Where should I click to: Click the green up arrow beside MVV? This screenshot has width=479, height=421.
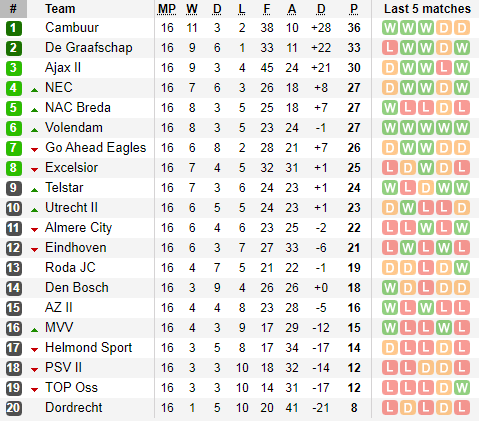point(34,330)
